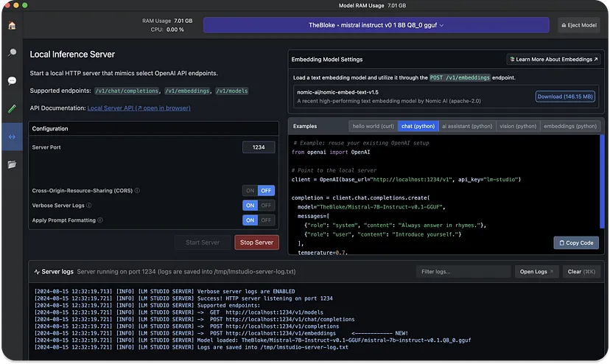Set Verbose Server Logs to ON

[x=250, y=206]
